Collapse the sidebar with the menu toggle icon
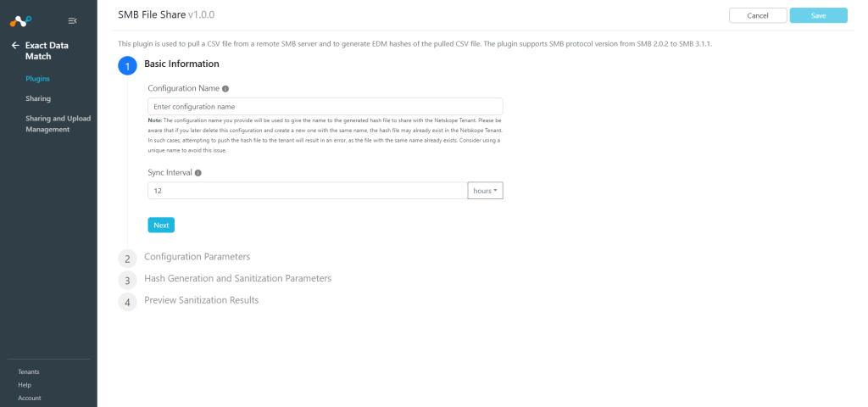The height and width of the screenshot is (407, 868). (x=73, y=21)
